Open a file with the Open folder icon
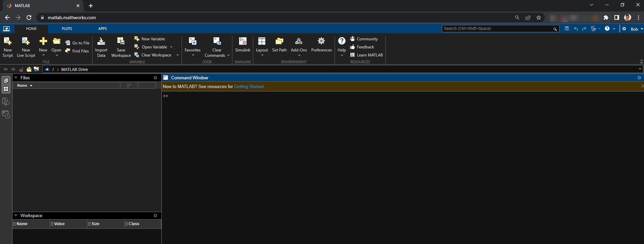The height and width of the screenshot is (244, 644). [x=56, y=41]
